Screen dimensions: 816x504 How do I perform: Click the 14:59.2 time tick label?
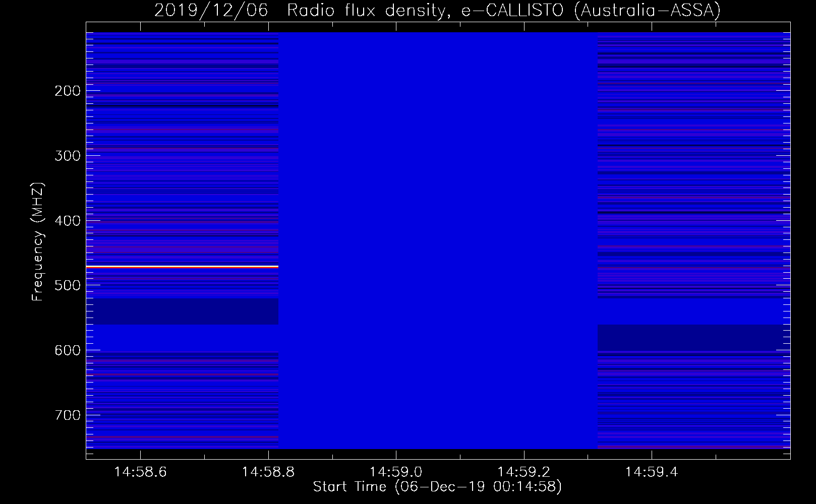(x=524, y=472)
